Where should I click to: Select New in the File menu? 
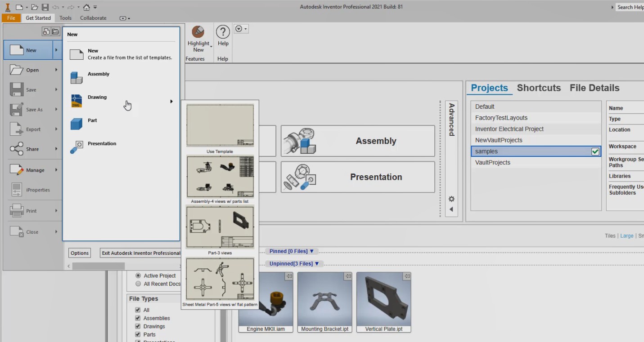pos(28,50)
